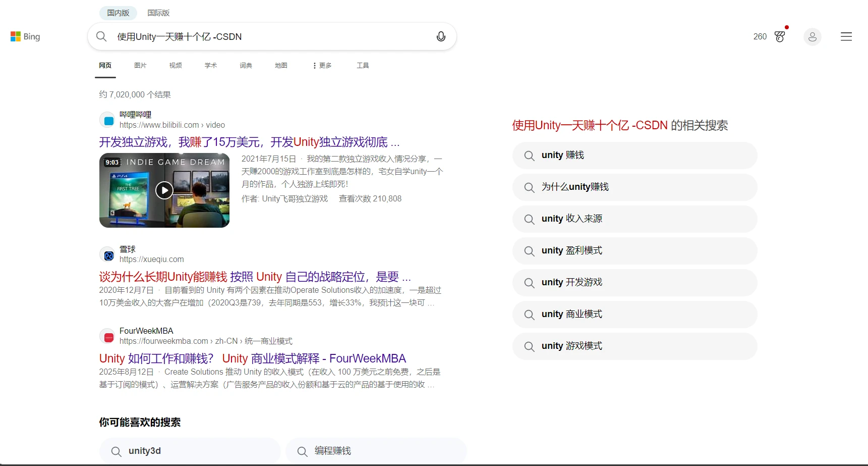Search related term unity 商业模式
Screen dimensions: 868x466
tap(635, 315)
